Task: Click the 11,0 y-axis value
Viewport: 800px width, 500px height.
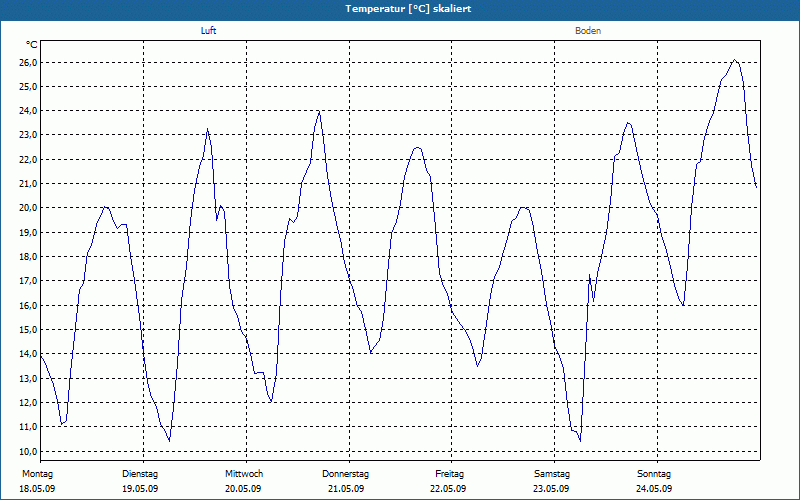Action: pos(28,427)
